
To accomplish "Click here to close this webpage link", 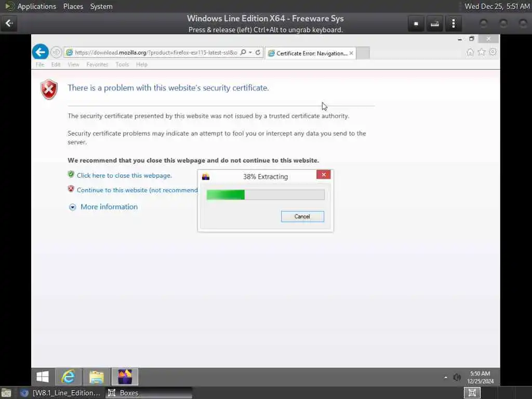I will [x=124, y=176].
